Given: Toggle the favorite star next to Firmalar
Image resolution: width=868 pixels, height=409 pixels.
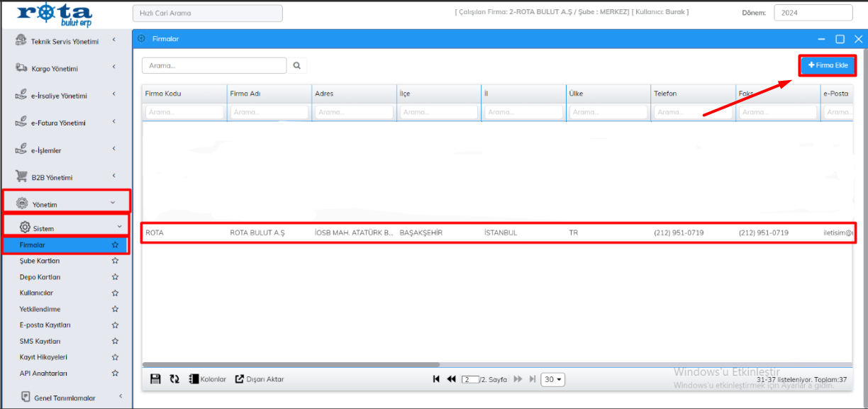Looking at the screenshot, I should [115, 245].
